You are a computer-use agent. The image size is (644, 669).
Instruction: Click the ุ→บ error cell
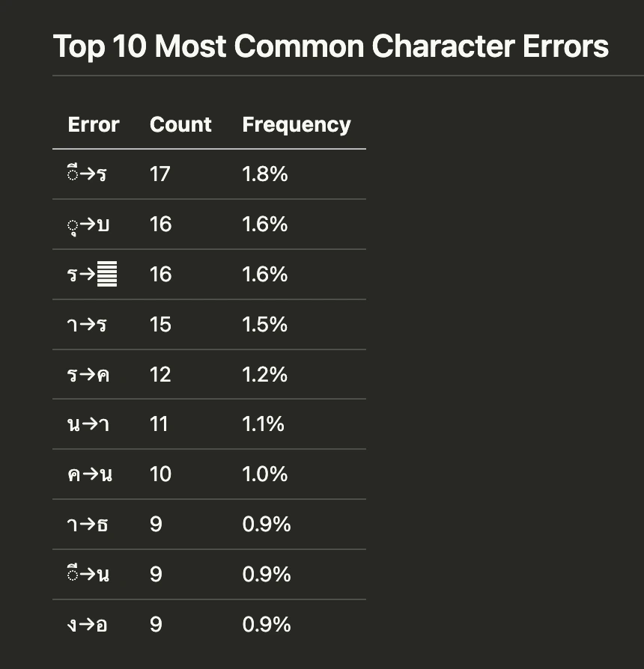pyautogui.click(x=88, y=224)
